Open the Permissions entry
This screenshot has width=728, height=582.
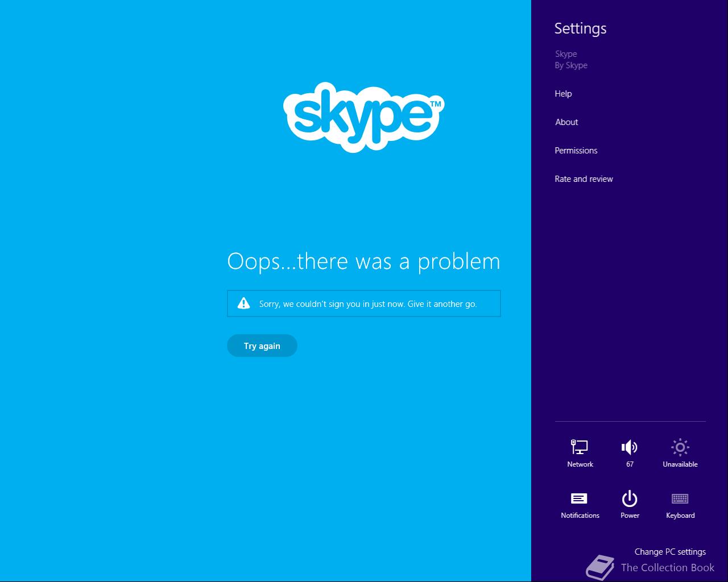pos(576,151)
